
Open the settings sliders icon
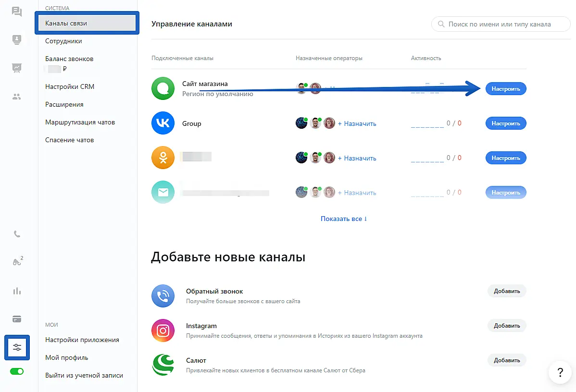pyautogui.click(x=17, y=347)
